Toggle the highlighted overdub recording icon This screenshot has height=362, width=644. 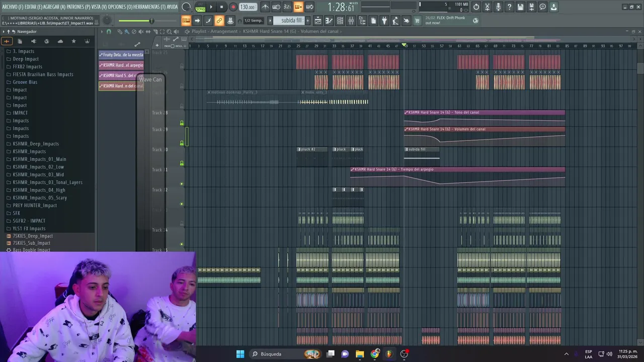pos(298,7)
